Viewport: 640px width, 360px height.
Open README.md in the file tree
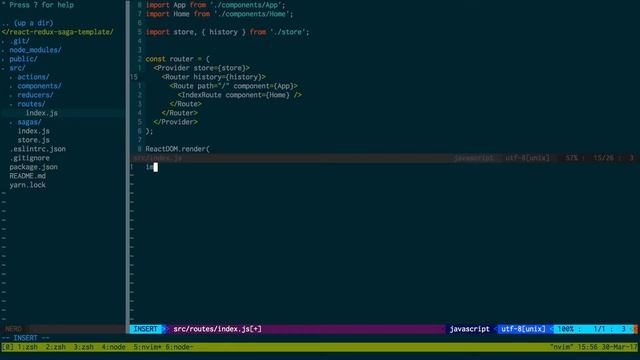tap(27, 176)
